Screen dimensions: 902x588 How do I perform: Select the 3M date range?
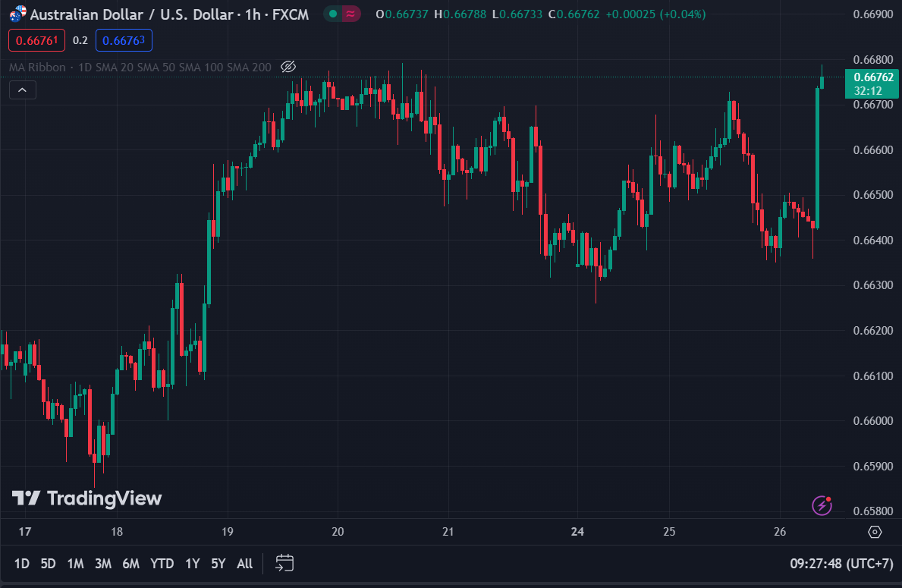(x=103, y=563)
